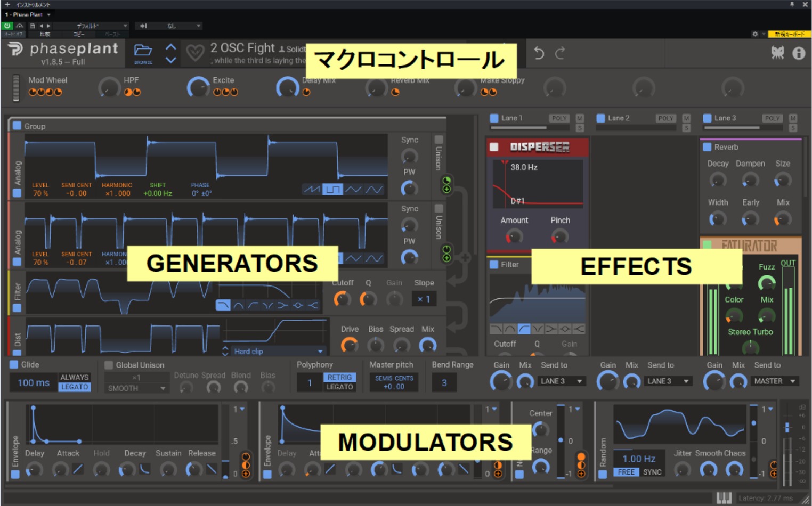Click the redo arrow icon

(560, 53)
